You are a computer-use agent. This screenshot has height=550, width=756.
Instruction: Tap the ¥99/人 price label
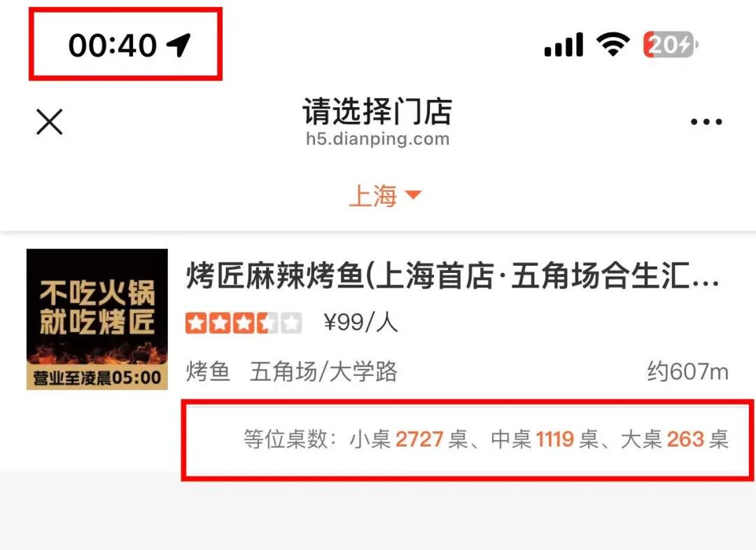[x=361, y=322]
